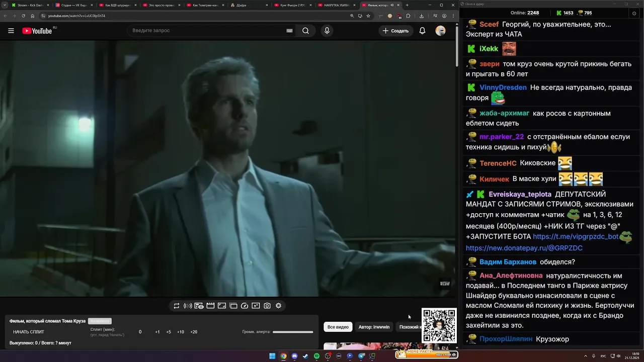Open the on-screen keyboard icon in search box

point(289,31)
